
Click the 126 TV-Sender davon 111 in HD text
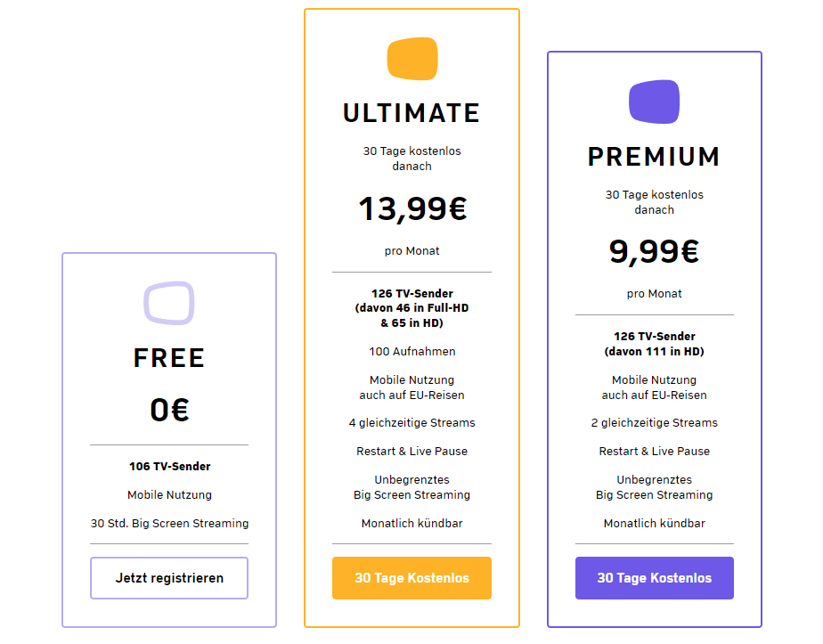coord(654,344)
